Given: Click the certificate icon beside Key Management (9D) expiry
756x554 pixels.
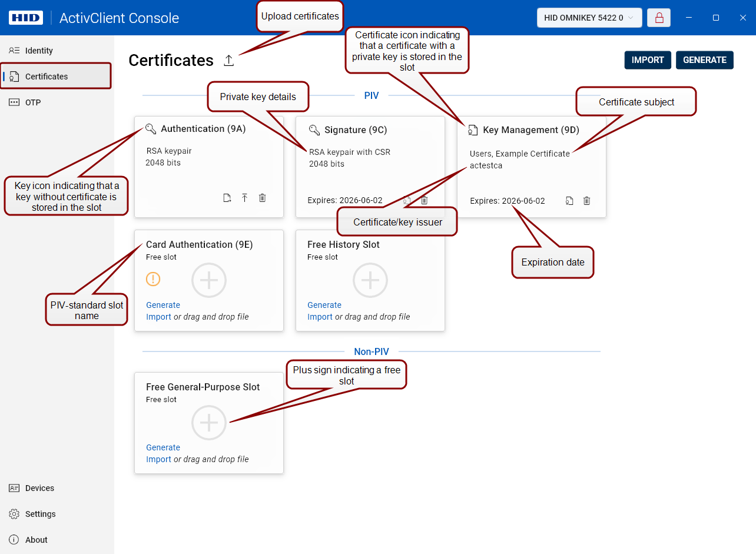Looking at the screenshot, I should click(x=569, y=201).
